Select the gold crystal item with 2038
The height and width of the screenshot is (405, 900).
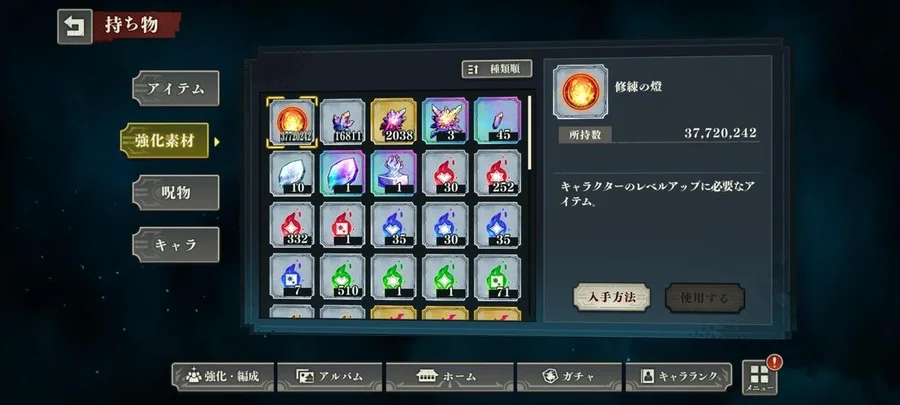coord(394,121)
